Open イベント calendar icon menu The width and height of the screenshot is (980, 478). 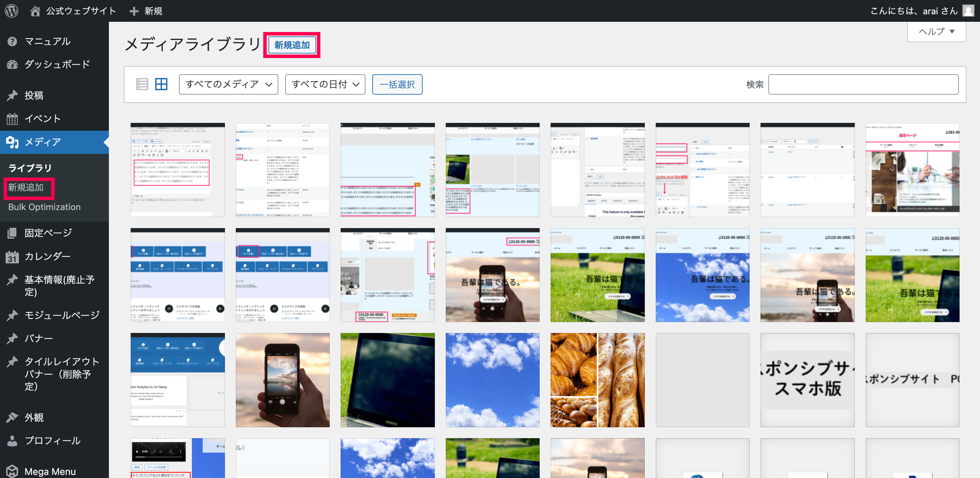12,119
